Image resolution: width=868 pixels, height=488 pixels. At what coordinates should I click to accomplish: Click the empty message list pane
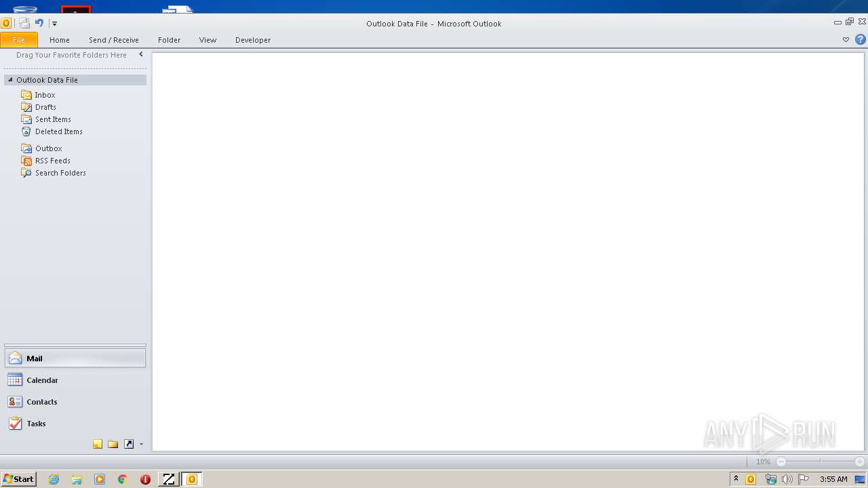[508, 251]
